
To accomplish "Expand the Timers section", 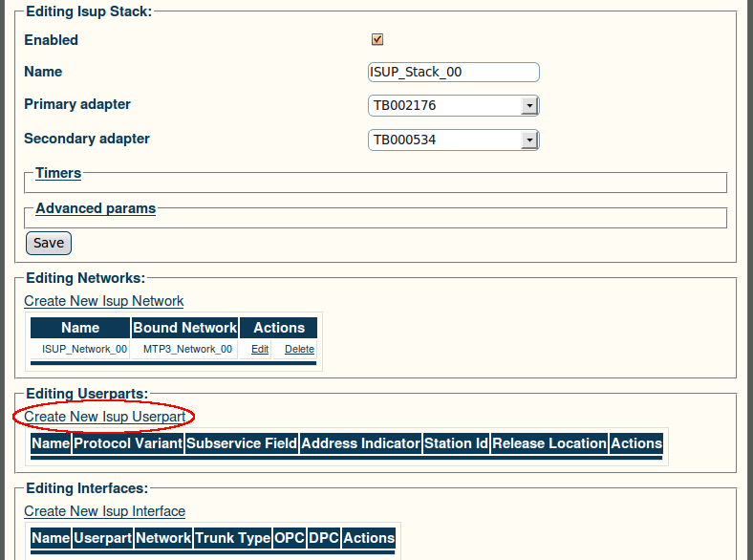I will [58, 173].
